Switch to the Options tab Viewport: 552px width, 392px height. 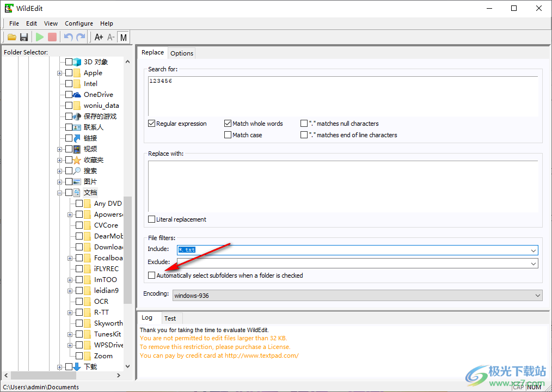182,53
